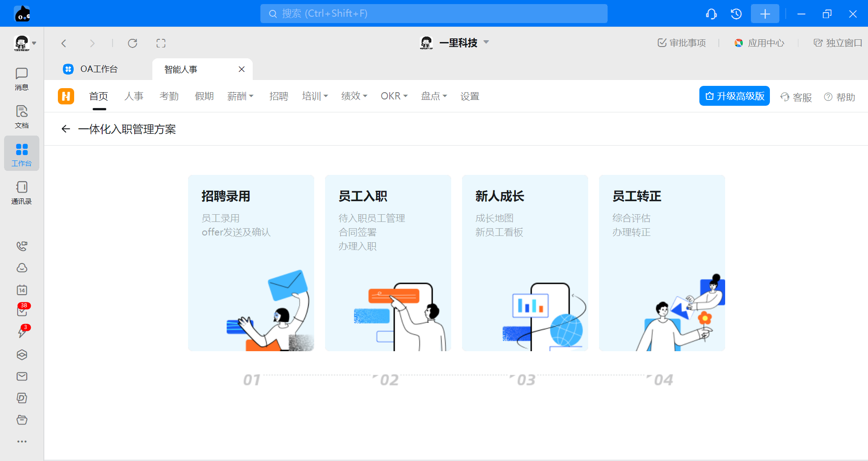The height and width of the screenshot is (461, 868).
Task: Expand the 绩效 dropdown menu
Action: point(354,96)
